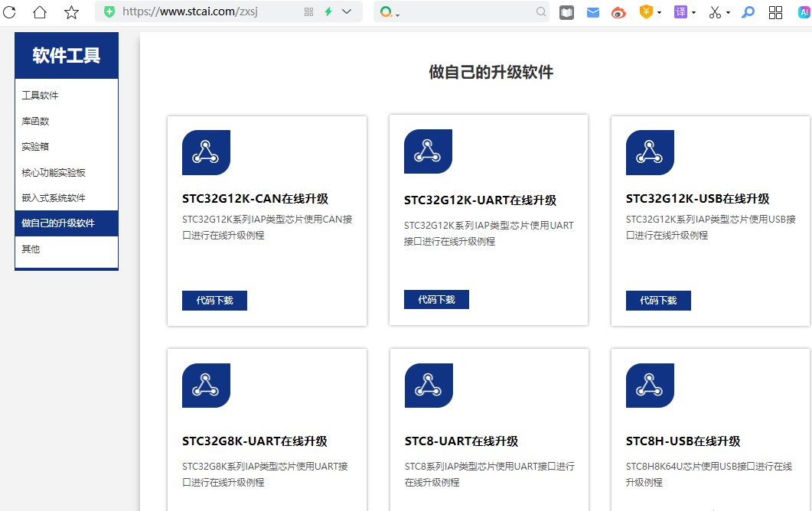This screenshot has height=511, width=812.
Task: Open STC32G12K-CAN在线升级 title
Action: (256, 199)
